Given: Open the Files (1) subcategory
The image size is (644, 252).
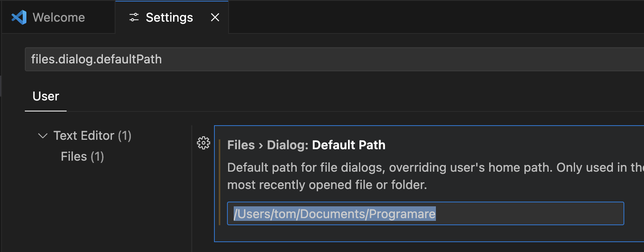Looking at the screenshot, I should coord(82,157).
